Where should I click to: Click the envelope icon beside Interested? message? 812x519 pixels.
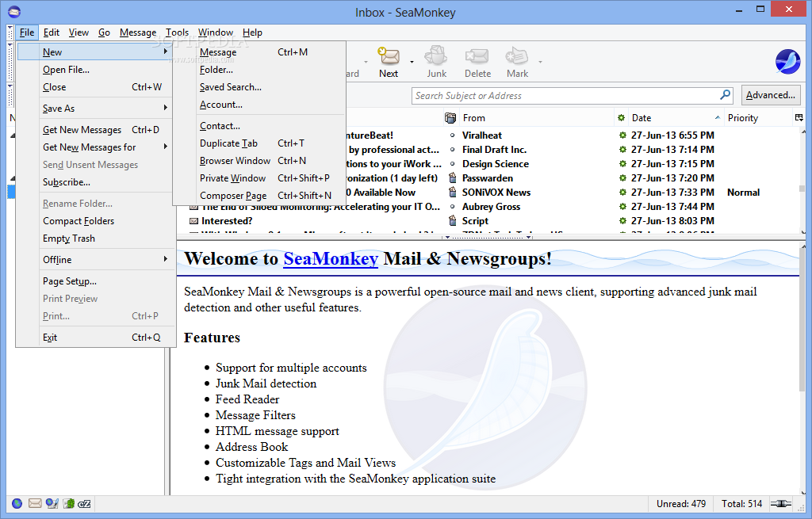coord(193,221)
